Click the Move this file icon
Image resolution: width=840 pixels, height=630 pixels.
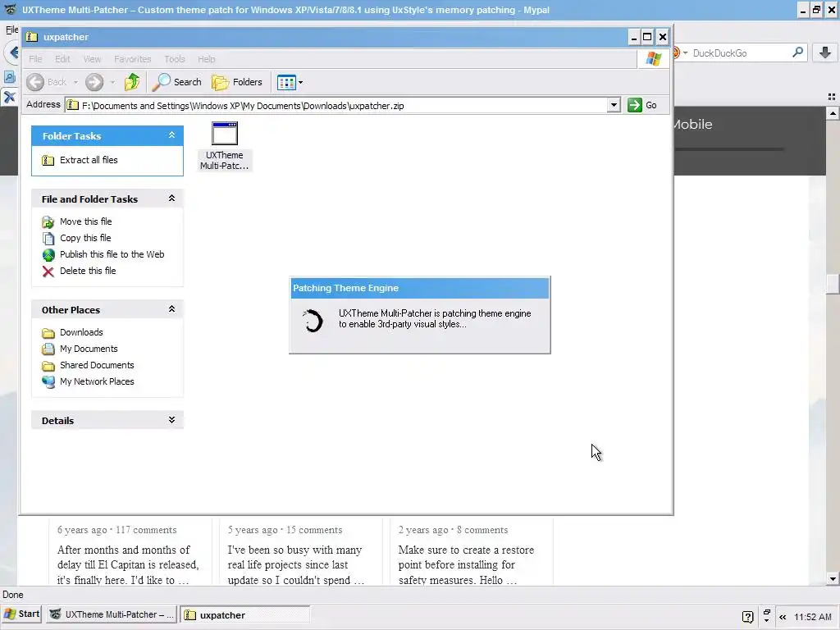click(x=48, y=221)
